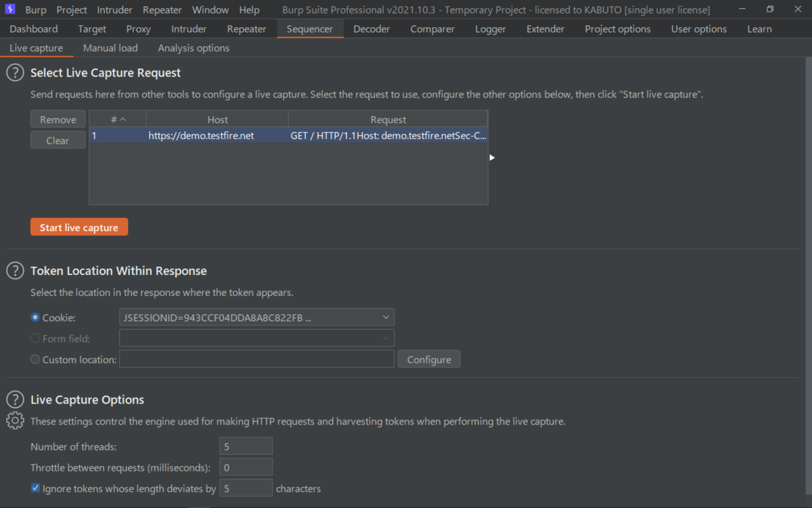Open the Project options tab
Screen dimensions: 812x508
click(618, 28)
